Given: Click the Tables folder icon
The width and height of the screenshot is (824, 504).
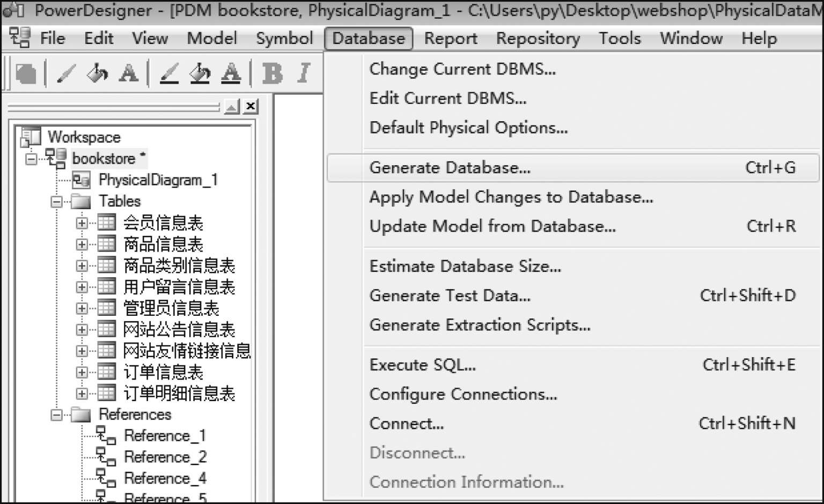Looking at the screenshot, I should click(x=81, y=202).
